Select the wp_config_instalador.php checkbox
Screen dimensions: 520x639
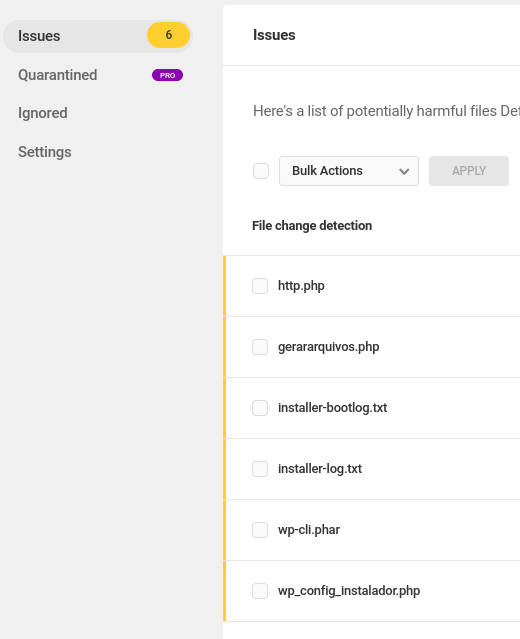click(x=260, y=591)
